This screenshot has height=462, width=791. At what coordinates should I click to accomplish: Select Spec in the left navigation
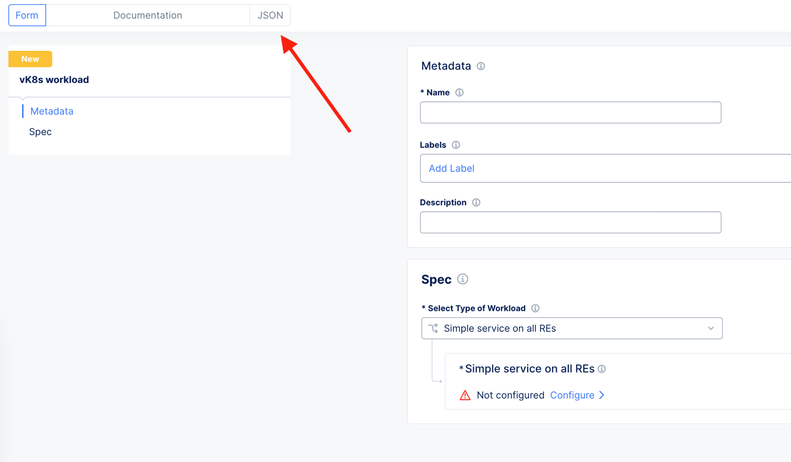[41, 132]
